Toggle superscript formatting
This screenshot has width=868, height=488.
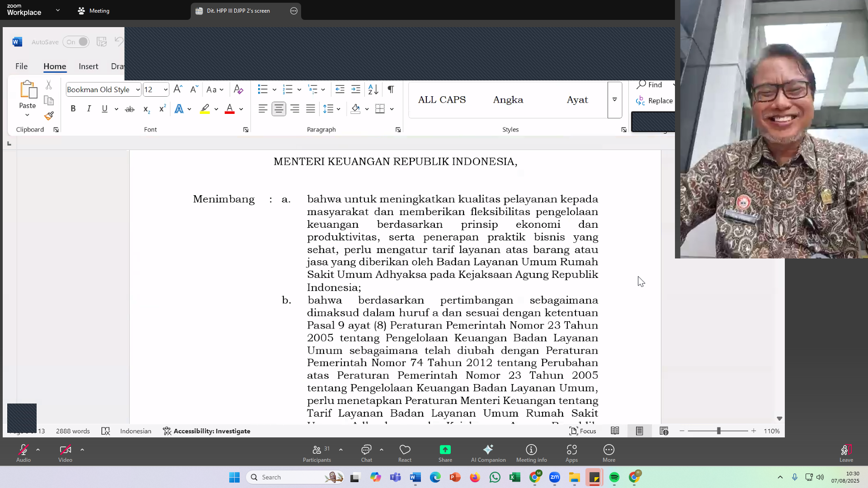point(162,109)
